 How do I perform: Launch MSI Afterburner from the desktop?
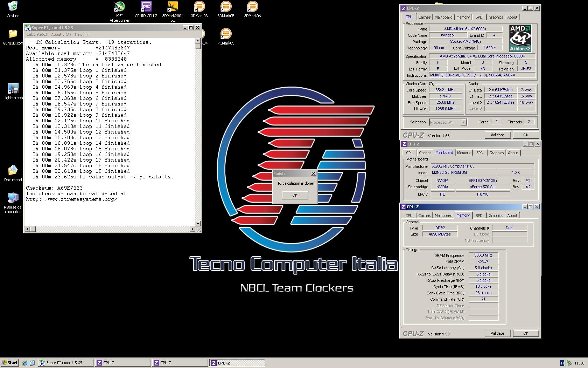tap(119, 12)
